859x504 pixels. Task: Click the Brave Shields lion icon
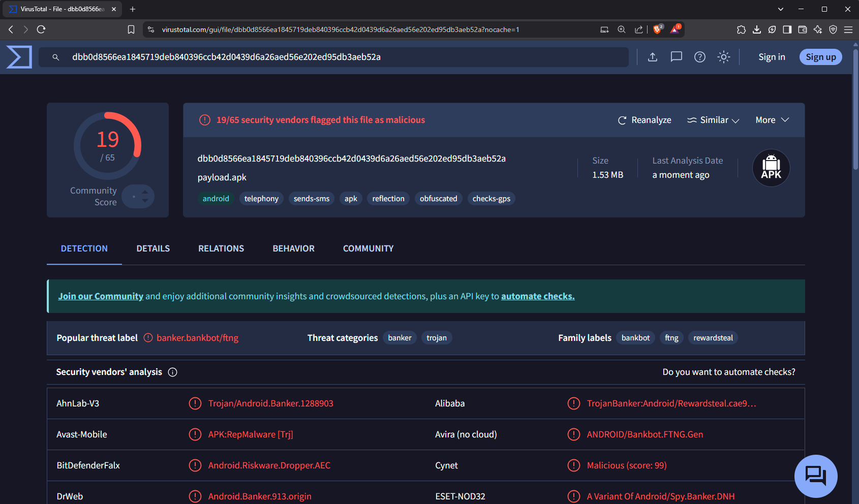657,29
